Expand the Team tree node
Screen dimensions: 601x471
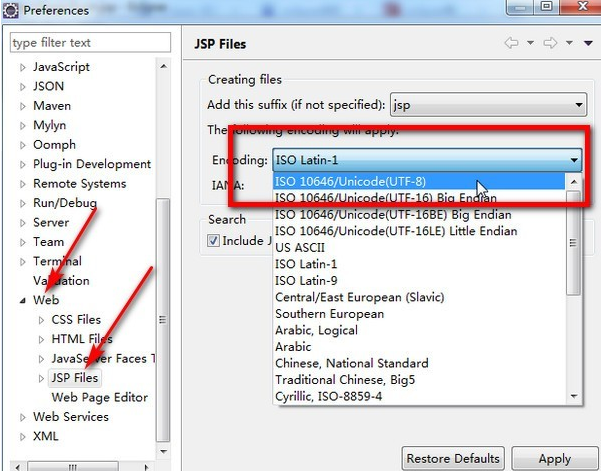pos(23,242)
